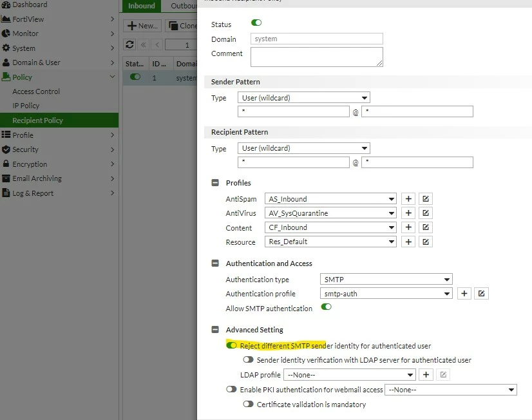Viewport: 532px width, 420px height.
Task: Click the Log & Report document icon
Action: pyautogui.click(x=6, y=193)
